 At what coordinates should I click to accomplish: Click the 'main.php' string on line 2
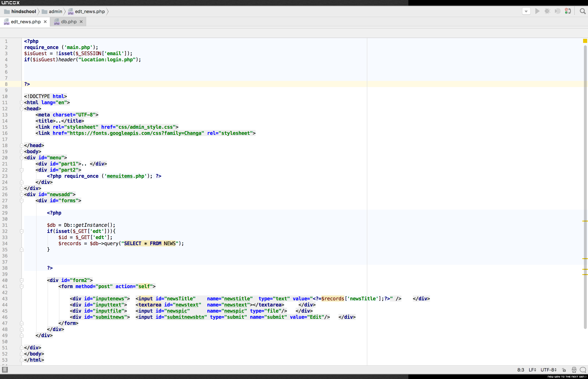(x=78, y=47)
